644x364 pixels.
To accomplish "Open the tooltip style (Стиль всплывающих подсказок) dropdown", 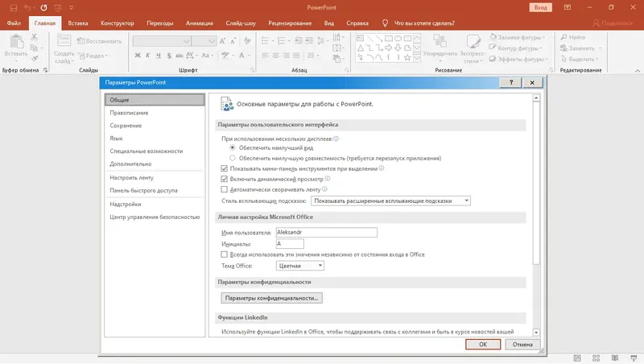I will (390, 201).
